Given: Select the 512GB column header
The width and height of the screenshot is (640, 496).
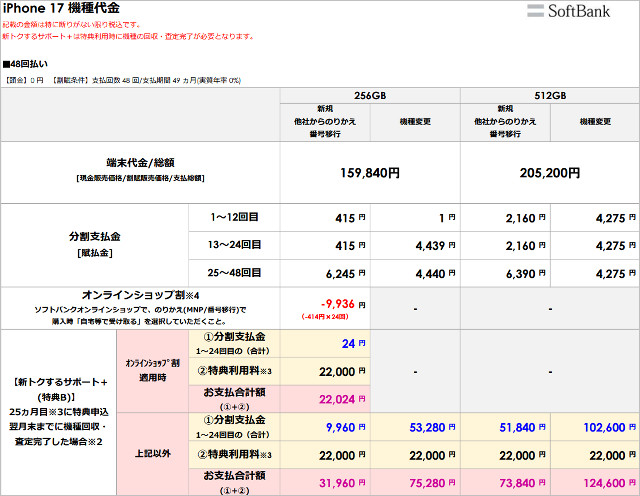Looking at the screenshot, I should (x=550, y=96).
